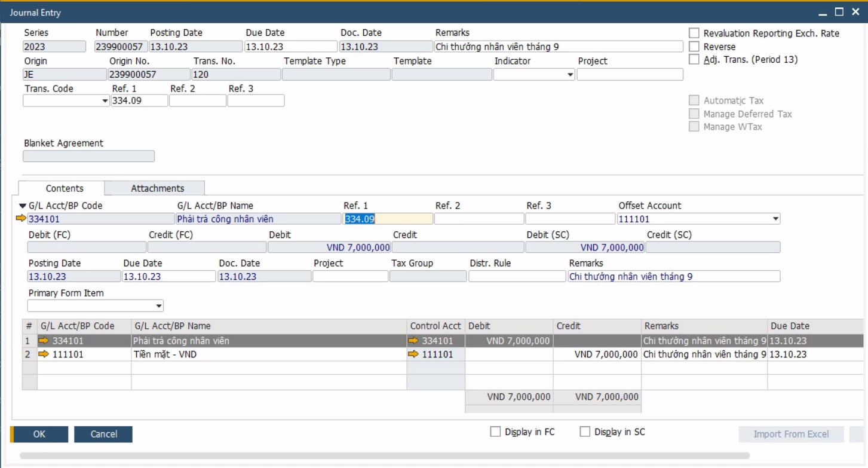Toggle Manage Deferred Tax checkbox

click(x=694, y=114)
